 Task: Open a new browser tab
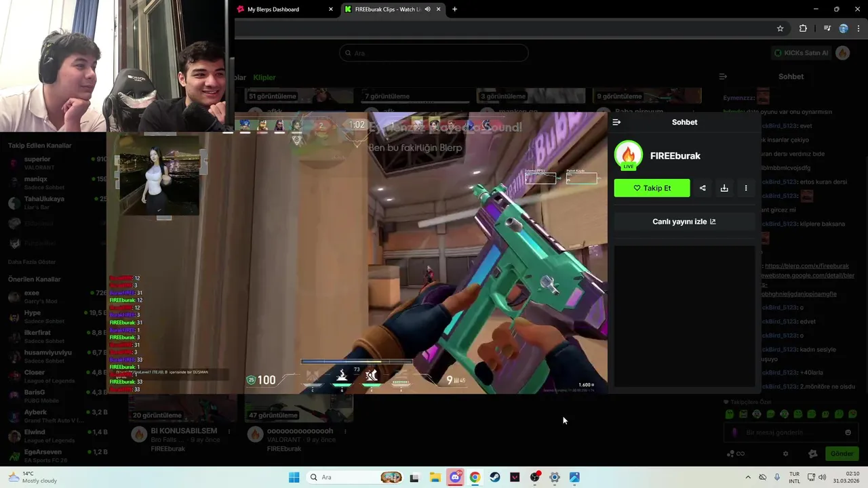pyautogui.click(x=454, y=9)
